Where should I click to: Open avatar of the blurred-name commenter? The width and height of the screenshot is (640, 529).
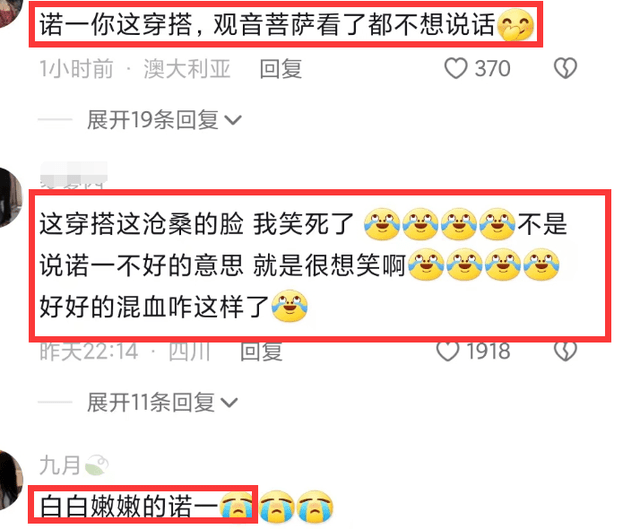[x=10, y=197]
